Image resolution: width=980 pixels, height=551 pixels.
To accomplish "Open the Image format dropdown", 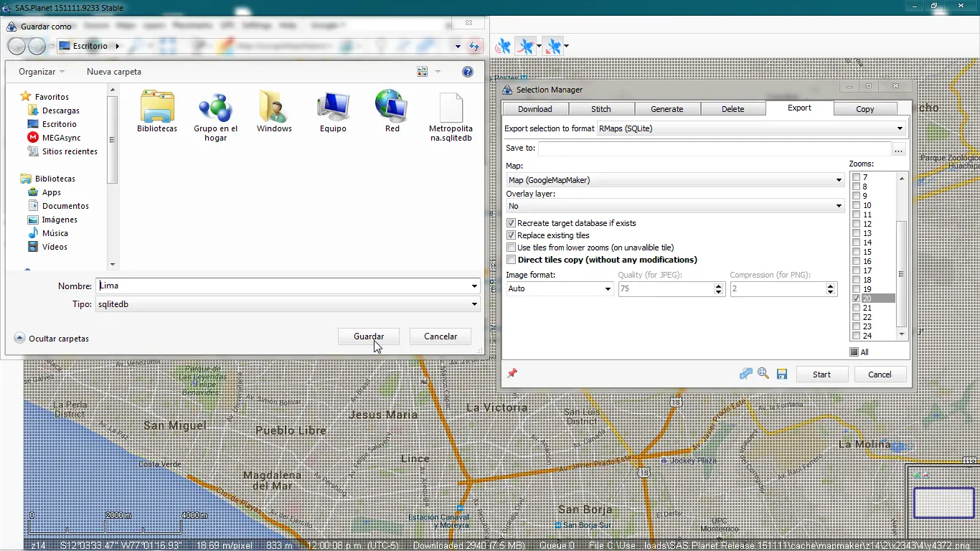I will coord(560,288).
